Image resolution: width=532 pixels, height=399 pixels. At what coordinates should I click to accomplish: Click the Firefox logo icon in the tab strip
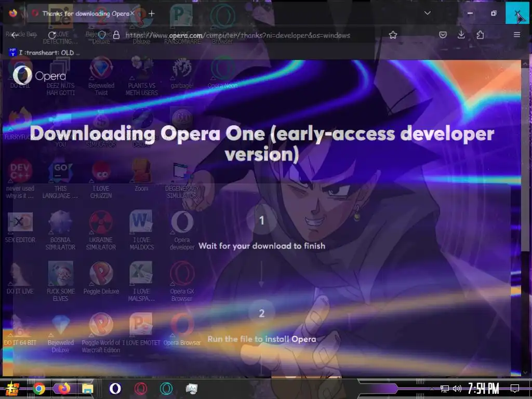13,14
